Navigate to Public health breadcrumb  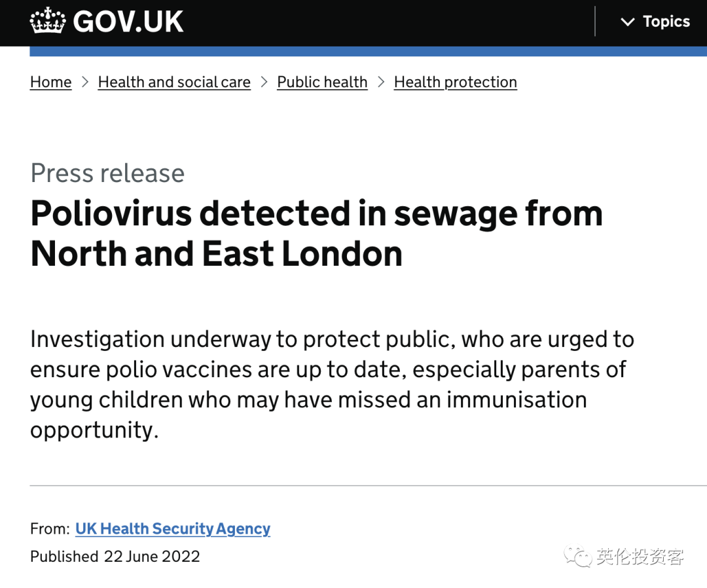pyautogui.click(x=322, y=82)
